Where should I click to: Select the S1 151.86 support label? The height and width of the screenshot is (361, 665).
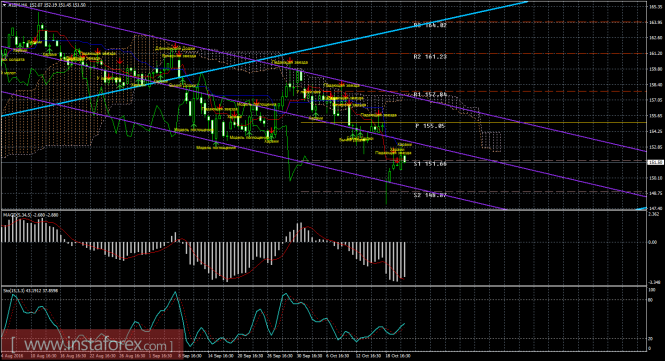click(430, 164)
